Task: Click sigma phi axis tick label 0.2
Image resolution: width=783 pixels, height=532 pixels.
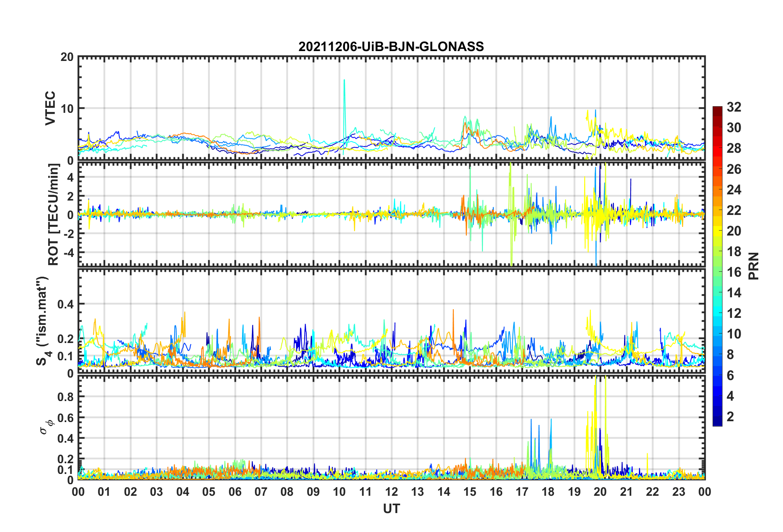Action: click(65, 459)
